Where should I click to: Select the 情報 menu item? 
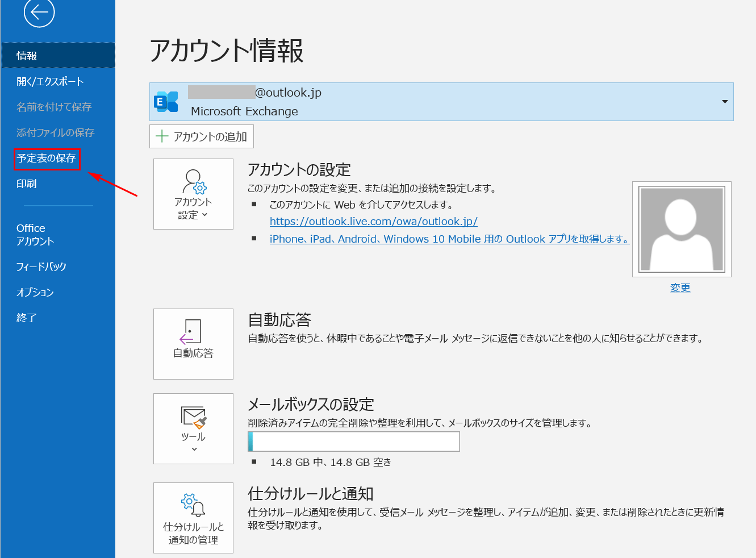click(58, 56)
